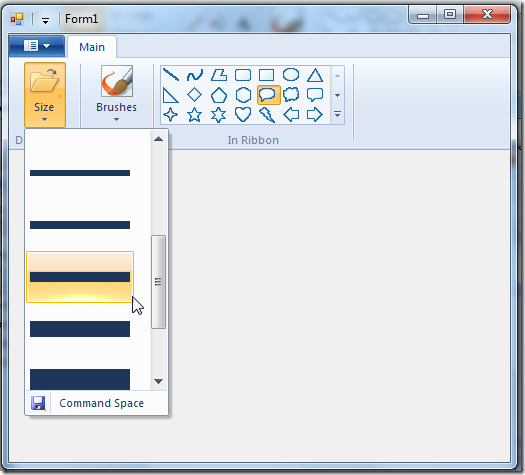Pick the lightning bolt shape
Screen dimensions: 525x475
click(267, 115)
